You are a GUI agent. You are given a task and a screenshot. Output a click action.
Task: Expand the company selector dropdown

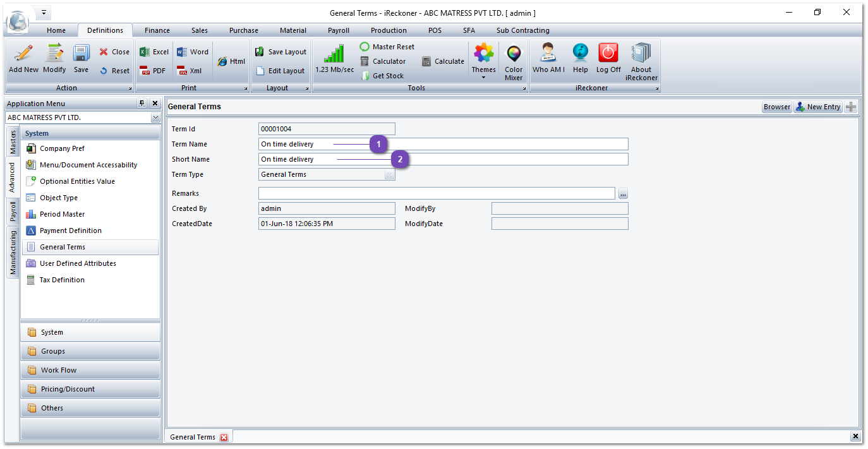point(155,117)
